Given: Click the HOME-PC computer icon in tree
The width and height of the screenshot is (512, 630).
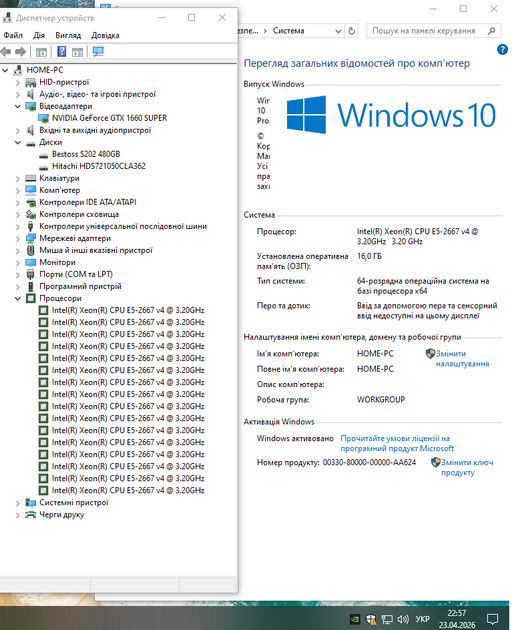Looking at the screenshot, I should pyautogui.click(x=18, y=70).
